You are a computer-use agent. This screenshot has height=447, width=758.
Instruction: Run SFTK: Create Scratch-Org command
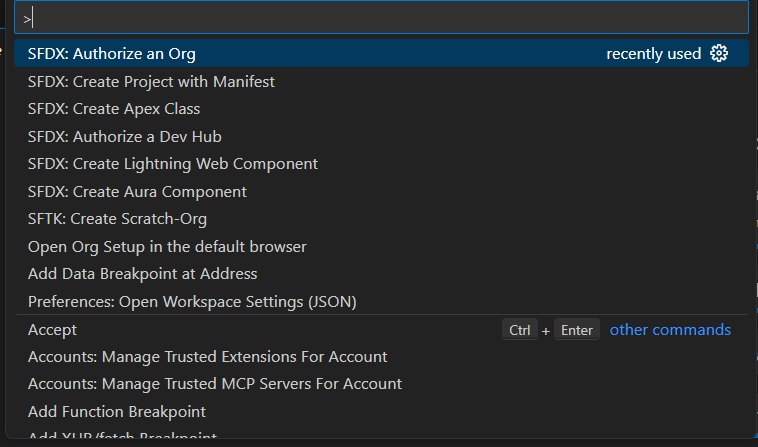coord(118,219)
